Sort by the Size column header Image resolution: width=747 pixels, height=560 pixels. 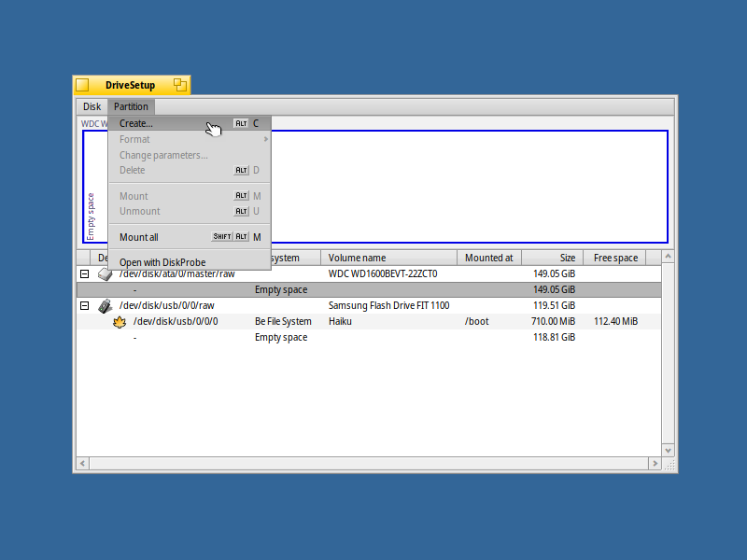pyautogui.click(x=553, y=258)
